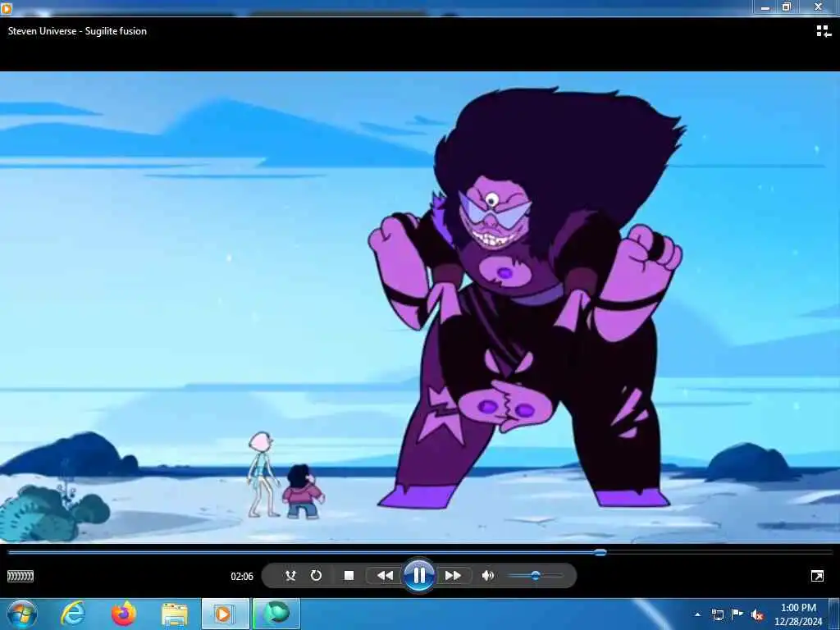Image resolution: width=840 pixels, height=630 pixels.
Task: Open the clock showing 1:00 PM
Action: [798, 614]
